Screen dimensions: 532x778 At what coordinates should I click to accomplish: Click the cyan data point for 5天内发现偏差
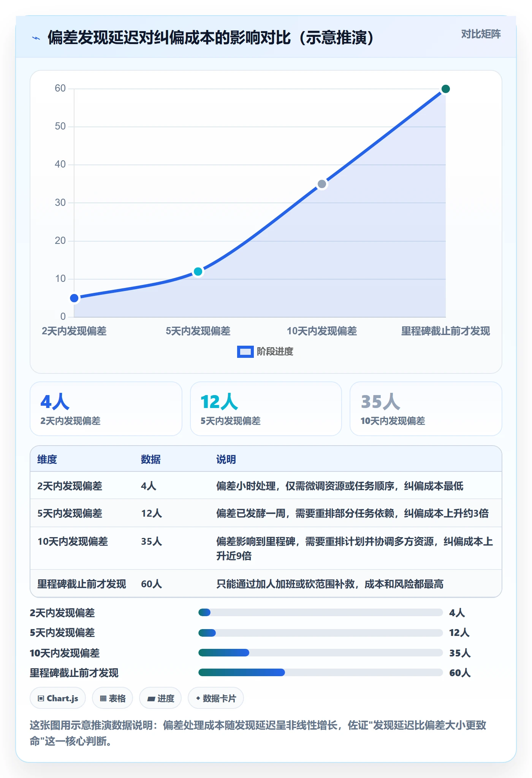pyautogui.click(x=198, y=272)
